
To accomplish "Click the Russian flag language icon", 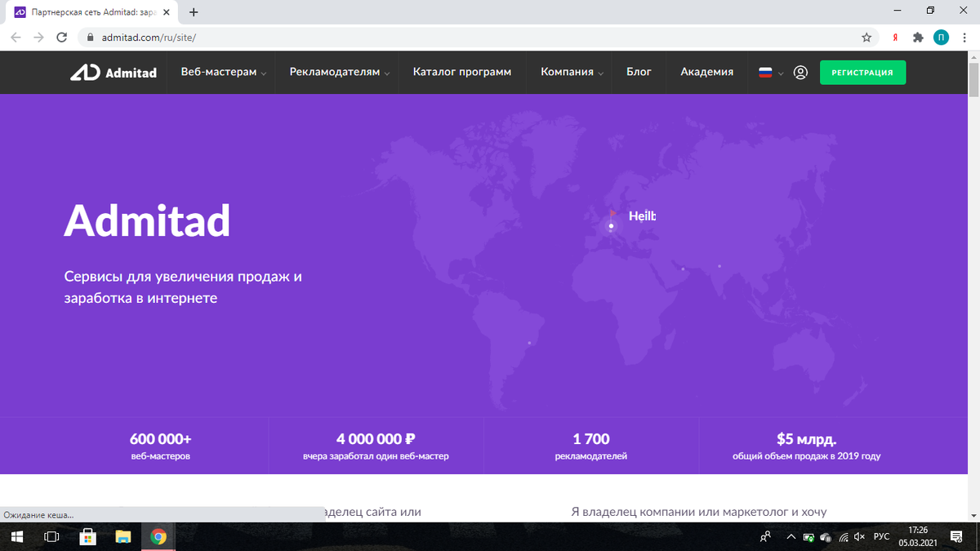I will pos(765,72).
